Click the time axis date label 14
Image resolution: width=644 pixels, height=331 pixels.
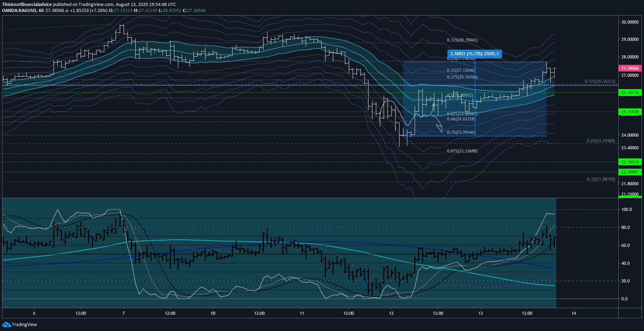pos(574,313)
